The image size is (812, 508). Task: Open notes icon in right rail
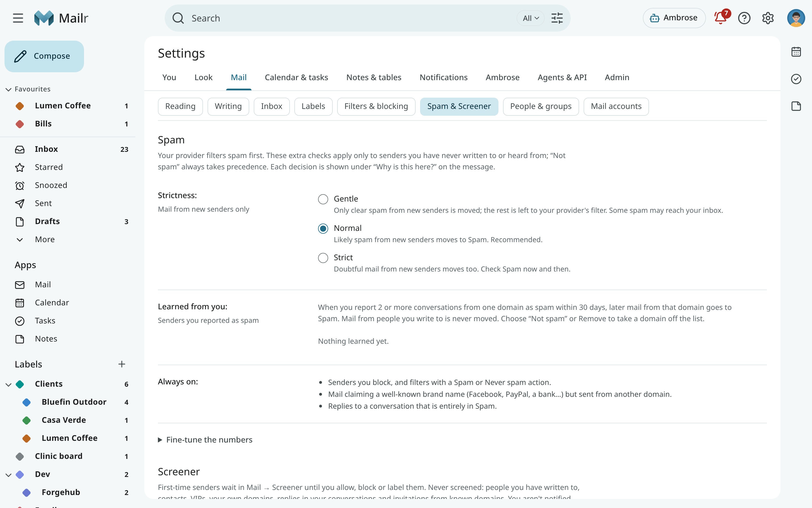tap(796, 106)
